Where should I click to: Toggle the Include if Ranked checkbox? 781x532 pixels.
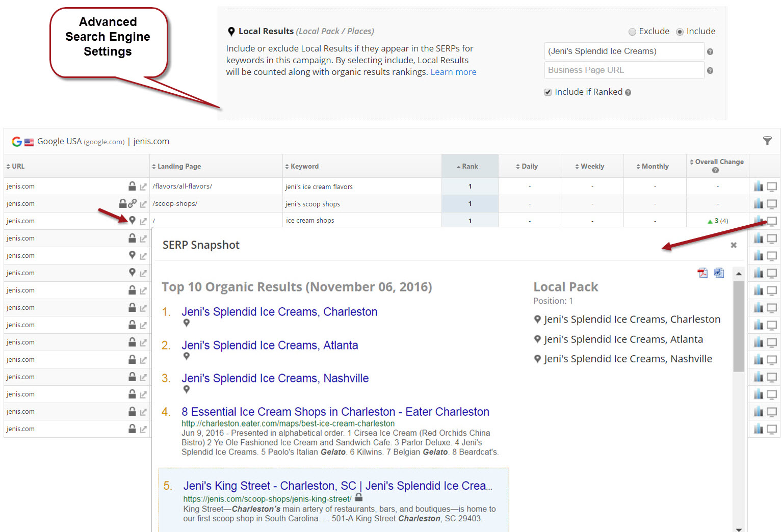tap(548, 92)
